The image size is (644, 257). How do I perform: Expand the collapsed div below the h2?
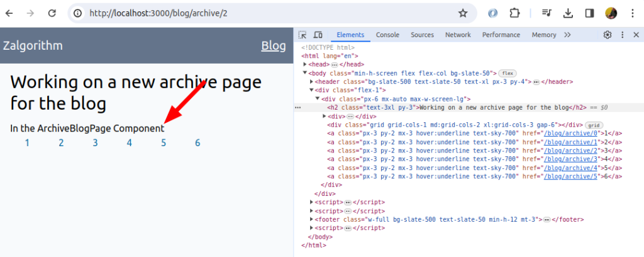[x=325, y=117]
